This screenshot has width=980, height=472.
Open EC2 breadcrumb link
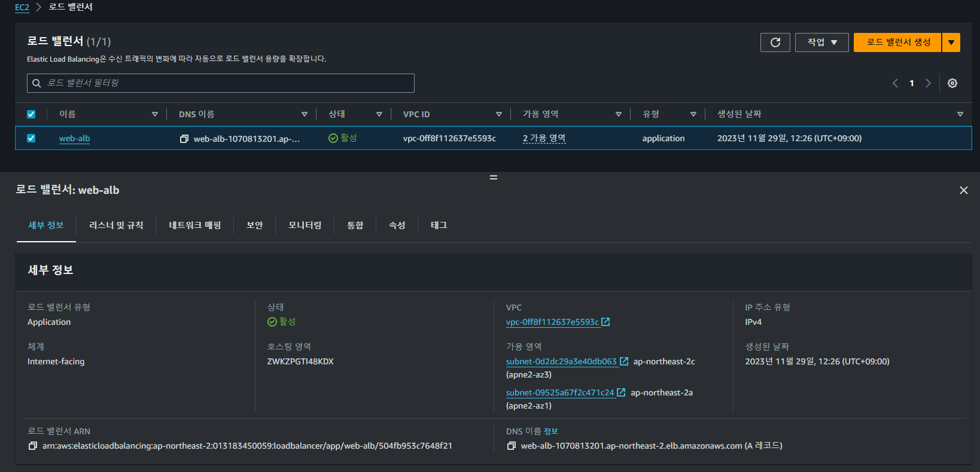pos(22,7)
